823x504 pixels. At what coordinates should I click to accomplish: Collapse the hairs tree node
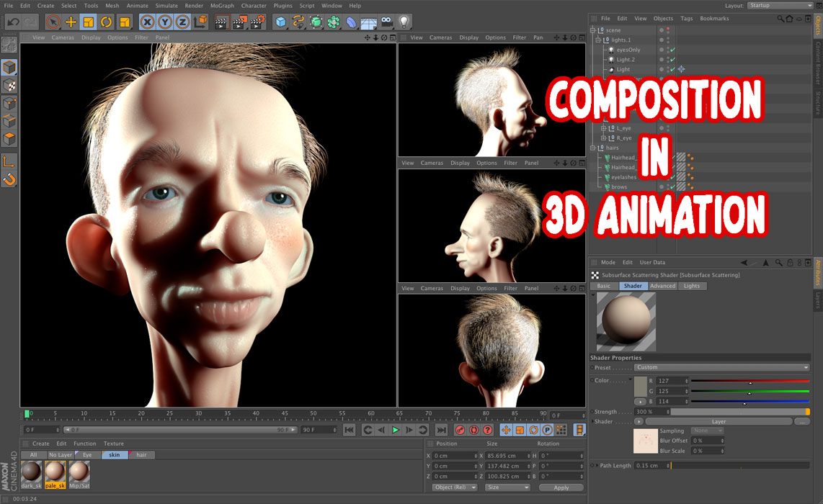coord(593,148)
